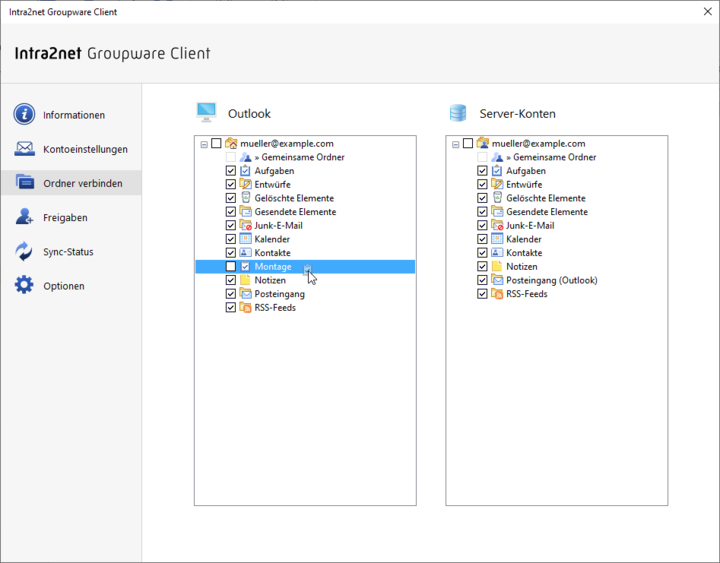
Task: Select Ordner verbinden in sidebar
Action: coord(71,183)
